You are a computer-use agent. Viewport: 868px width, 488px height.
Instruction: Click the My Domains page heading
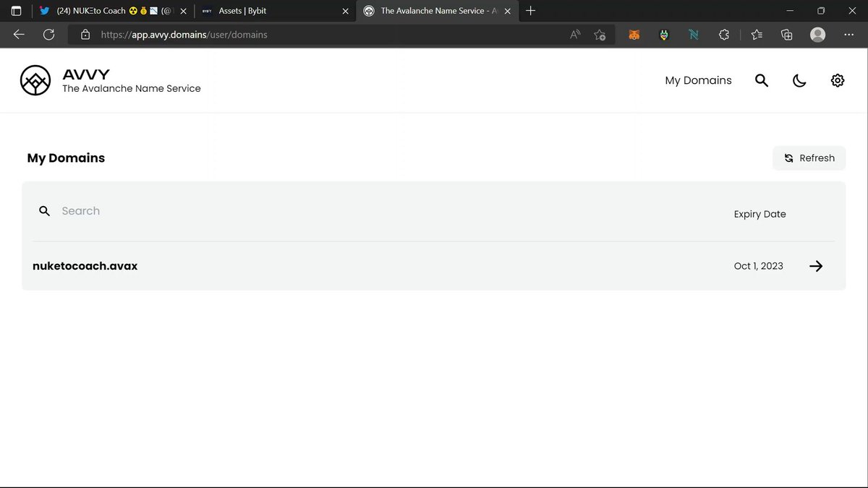tap(66, 158)
